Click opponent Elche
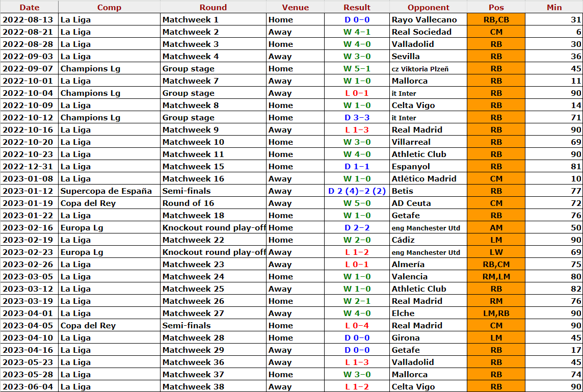This screenshot has height=392, width=583. point(428,313)
